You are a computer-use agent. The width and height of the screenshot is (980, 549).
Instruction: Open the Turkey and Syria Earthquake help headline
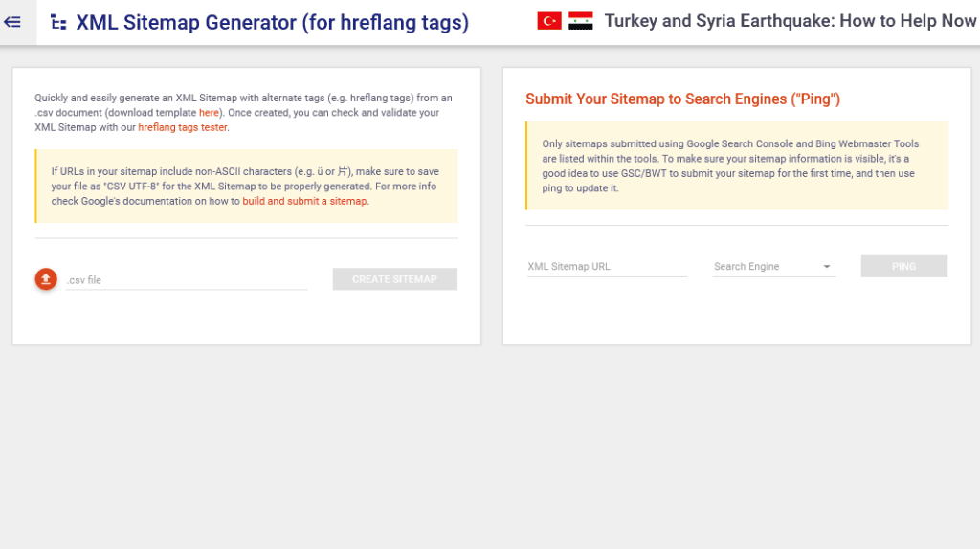[790, 21]
